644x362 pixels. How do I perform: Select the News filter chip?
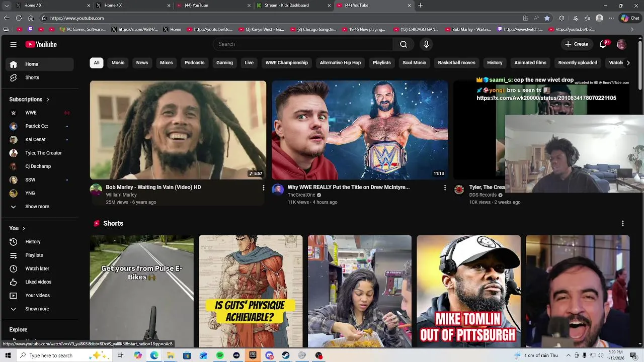(142, 63)
